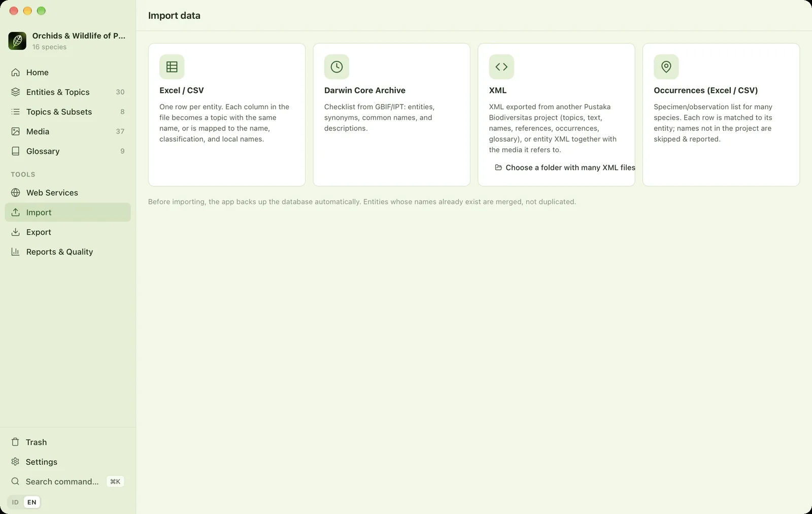Click the Trash bin icon

15,442
